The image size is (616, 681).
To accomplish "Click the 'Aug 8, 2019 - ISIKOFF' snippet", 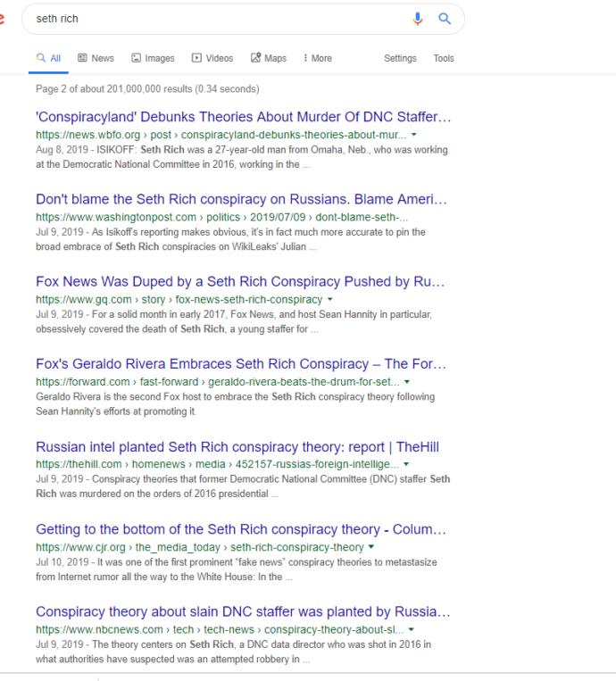I will pos(242,157).
